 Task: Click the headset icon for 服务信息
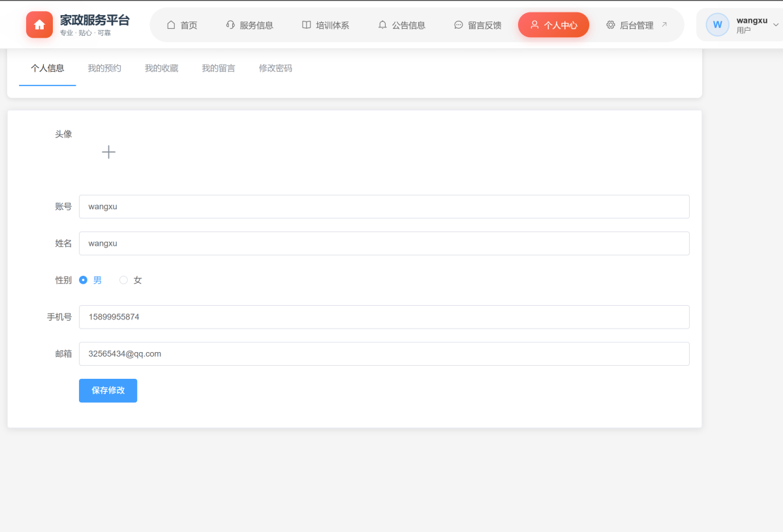[x=230, y=25]
